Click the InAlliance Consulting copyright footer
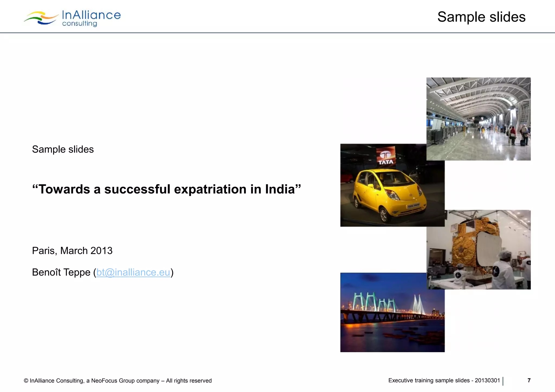This screenshot has height=392, width=555. pyautogui.click(x=118, y=381)
